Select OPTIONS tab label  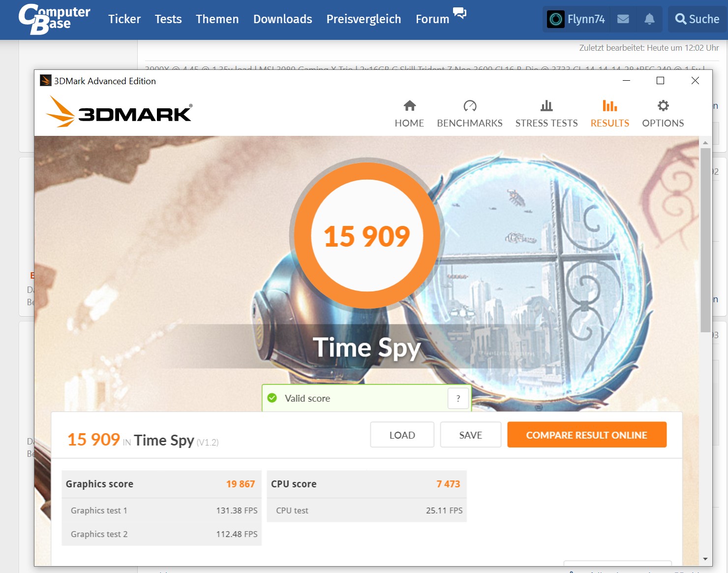click(663, 123)
